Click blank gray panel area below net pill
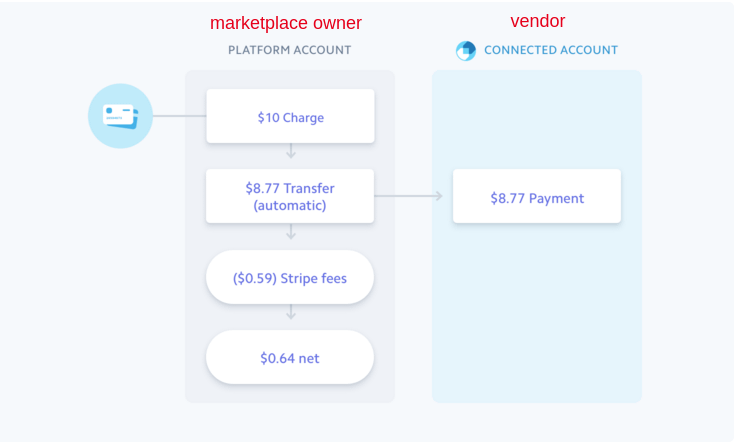This screenshot has height=447, width=749. coord(290,393)
